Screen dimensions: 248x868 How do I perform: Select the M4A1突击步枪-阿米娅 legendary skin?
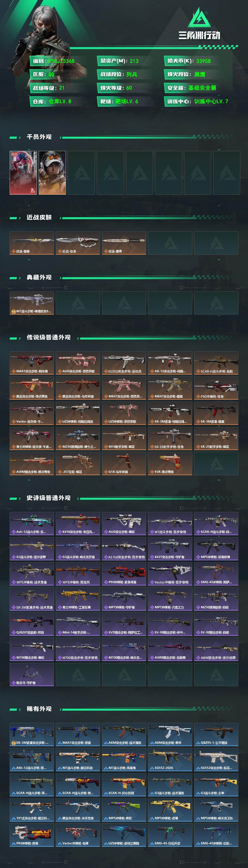(x=32, y=363)
